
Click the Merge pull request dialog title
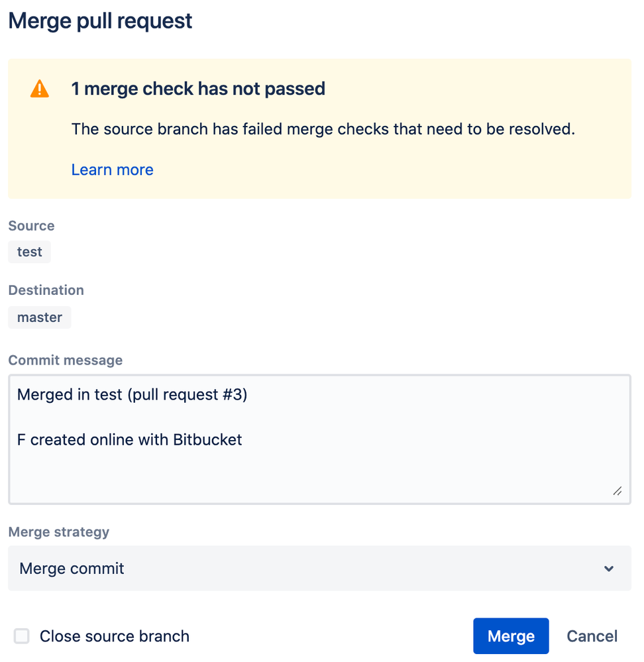[x=100, y=21]
